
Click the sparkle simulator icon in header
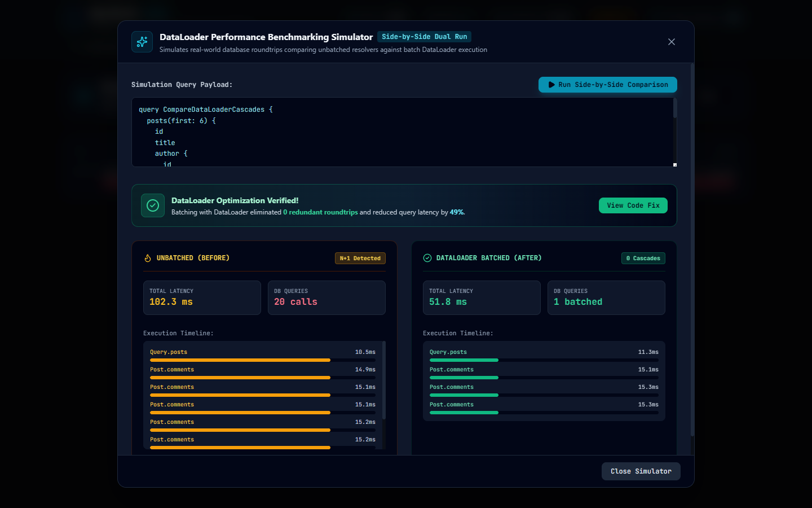point(142,42)
